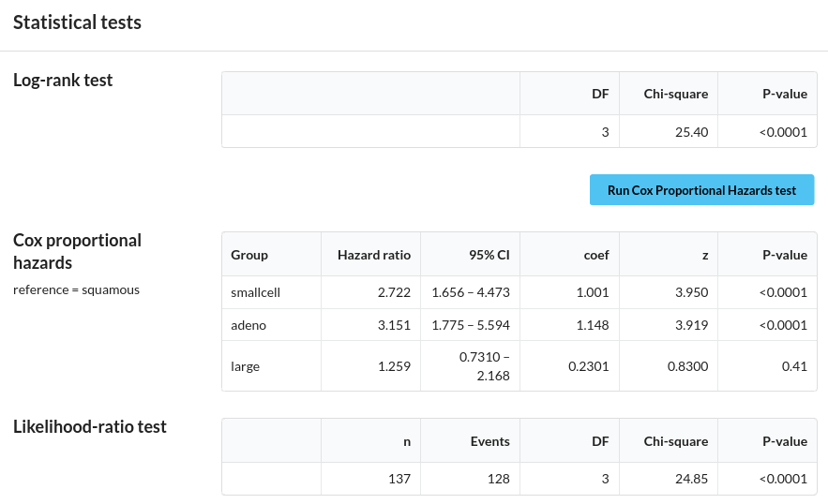Select the CI value 0.7310 – 2.168

pyautogui.click(x=484, y=366)
